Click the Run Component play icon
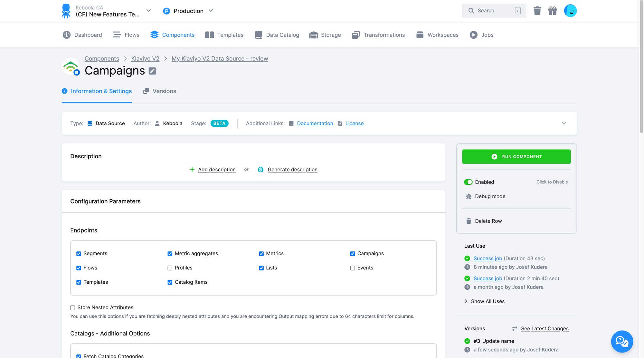The width and height of the screenshot is (644, 358). 494,156
